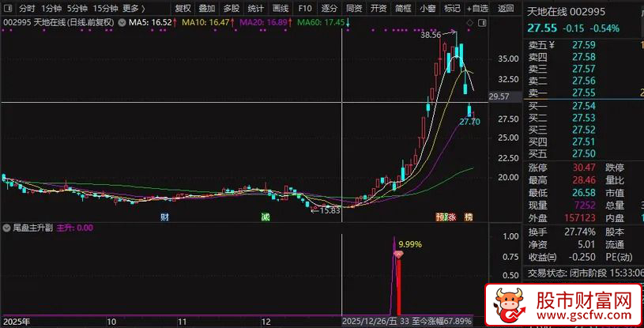This screenshot has width=644, height=328.
Task: Click the 换手 turnover 27.74%
Action: pyautogui.click(x=579, y=232)
